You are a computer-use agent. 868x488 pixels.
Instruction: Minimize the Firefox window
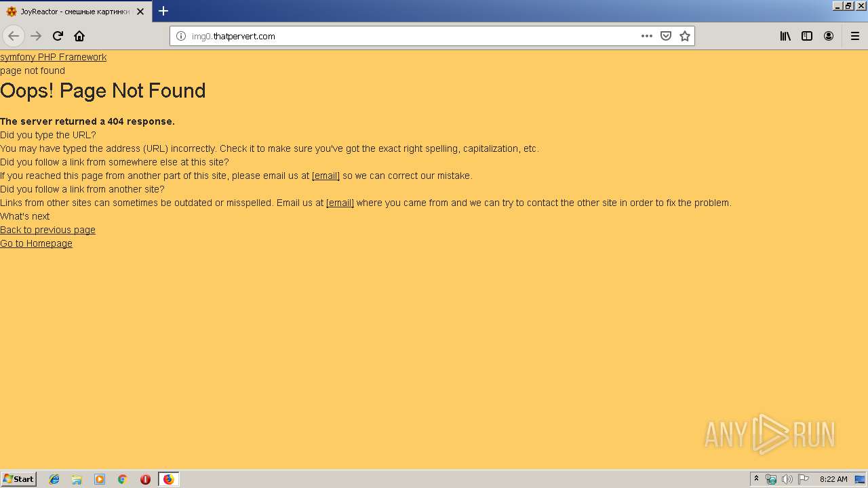[837, 5]
